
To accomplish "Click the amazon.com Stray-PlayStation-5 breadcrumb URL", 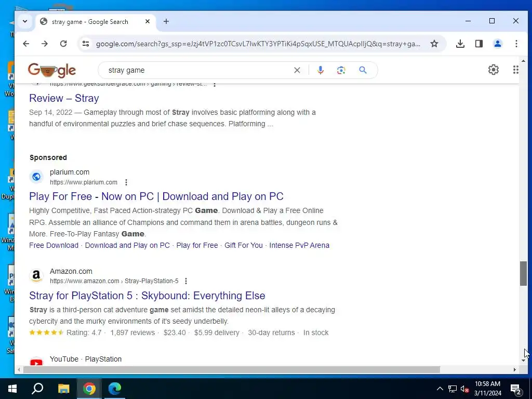I will click(x=114, y=281).
